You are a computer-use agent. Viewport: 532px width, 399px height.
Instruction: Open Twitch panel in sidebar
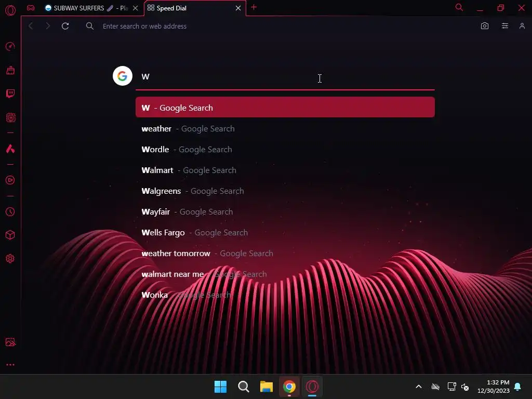point(10,94)
